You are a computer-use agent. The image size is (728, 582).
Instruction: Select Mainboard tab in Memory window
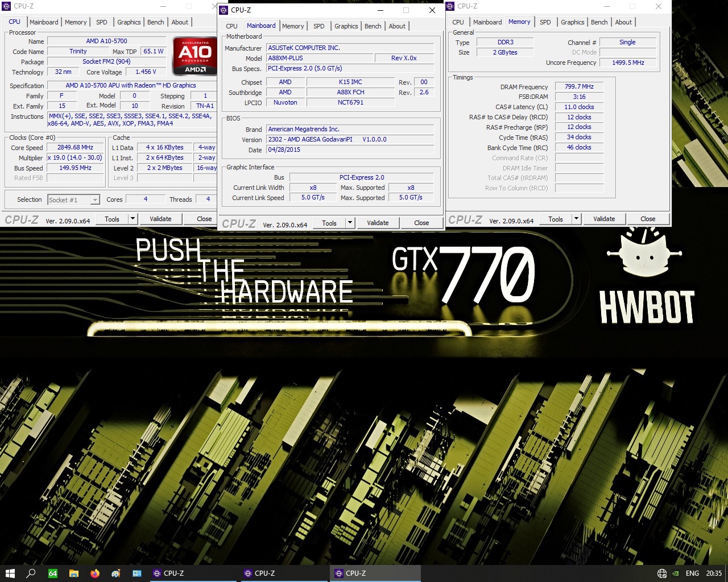coord(487,22)
